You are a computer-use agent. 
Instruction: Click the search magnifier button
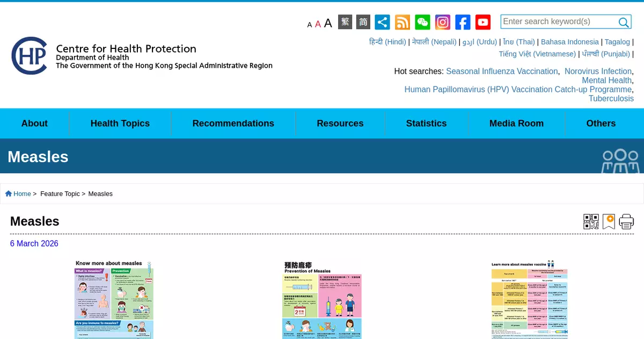624,22
